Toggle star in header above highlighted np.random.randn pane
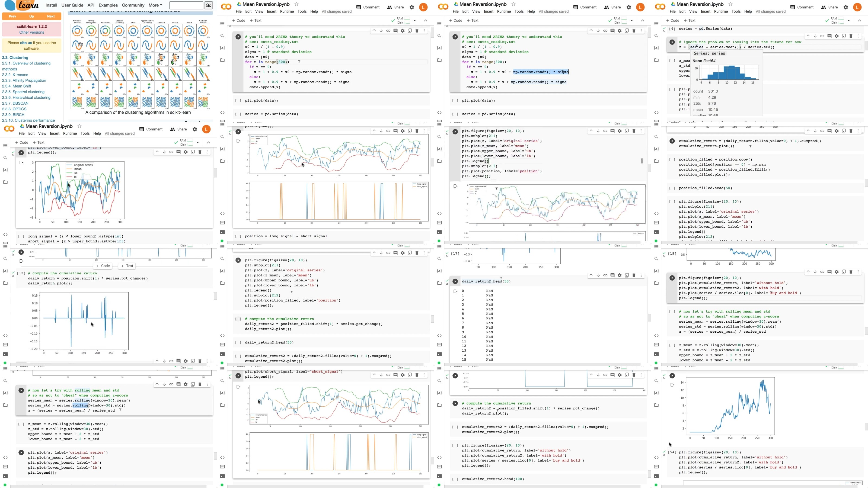 pyautogui.click(x=513, y=4)
